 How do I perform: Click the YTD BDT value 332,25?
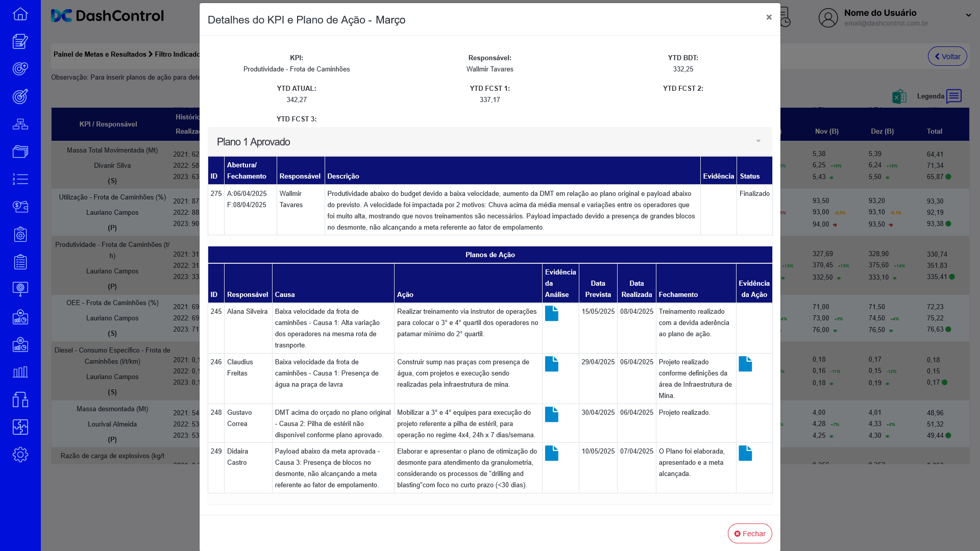point(683,69)
